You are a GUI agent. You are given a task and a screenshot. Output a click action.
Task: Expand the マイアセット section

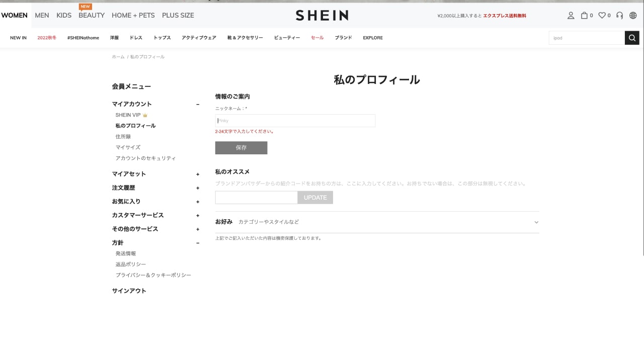[x=198, y=174]
